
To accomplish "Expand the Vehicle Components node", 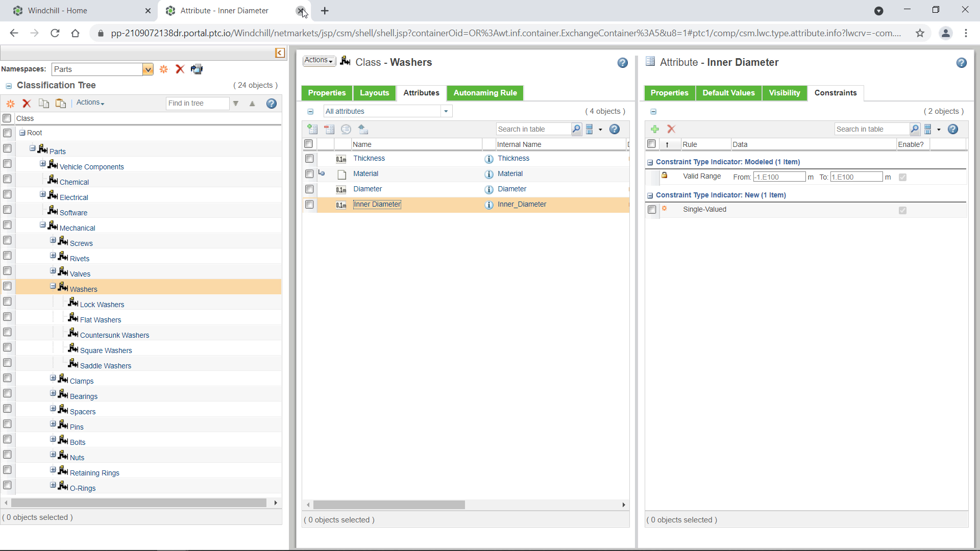I will pyautogui.click(x=43, y=164).
